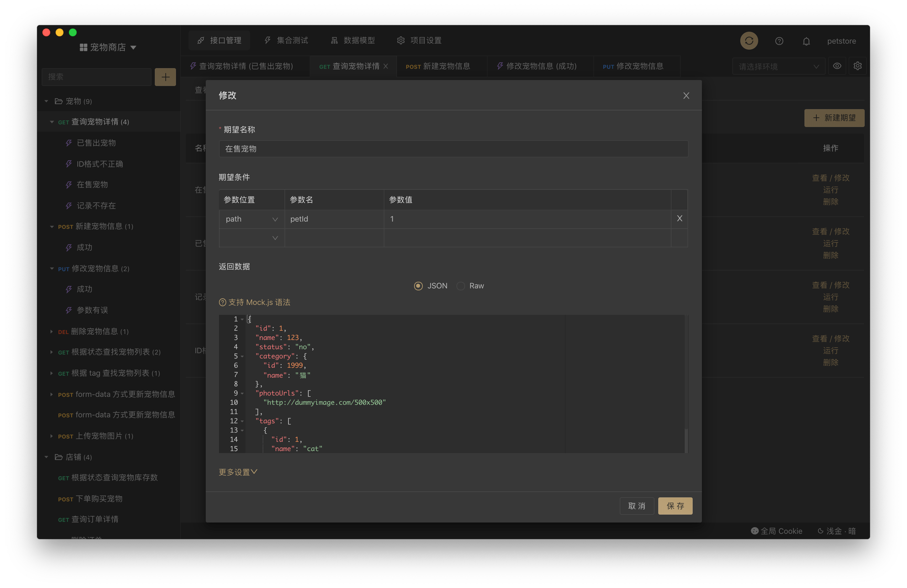
Task: Open the 支持 Mock.js 语法 link
Action: pos(254,302)
